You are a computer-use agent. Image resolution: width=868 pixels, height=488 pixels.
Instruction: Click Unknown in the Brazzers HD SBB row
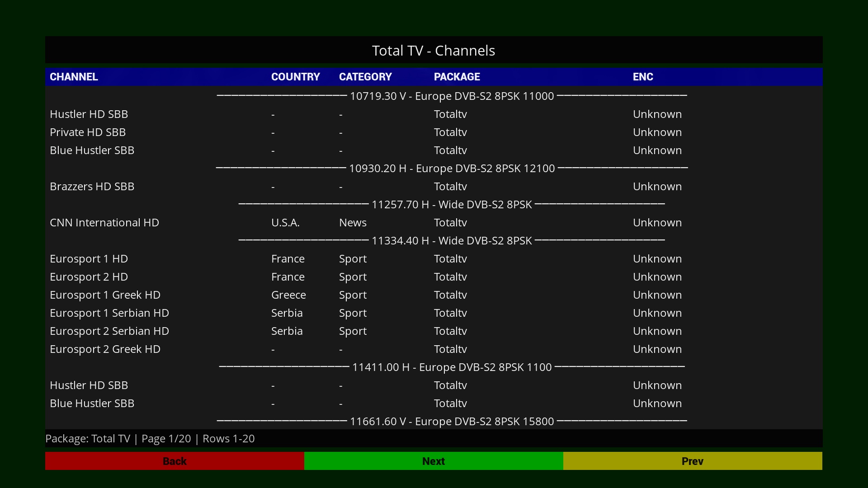pos(657,186)
